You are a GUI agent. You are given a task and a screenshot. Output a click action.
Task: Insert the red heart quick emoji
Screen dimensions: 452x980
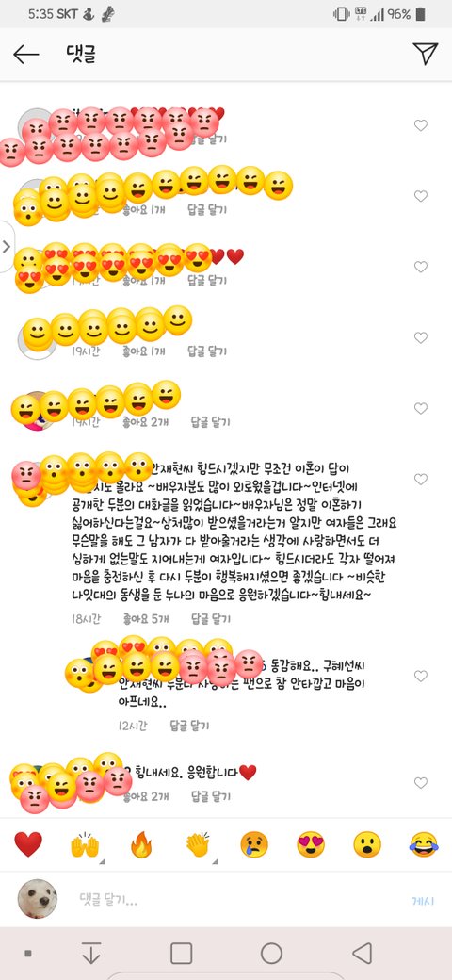coord(28,844)
